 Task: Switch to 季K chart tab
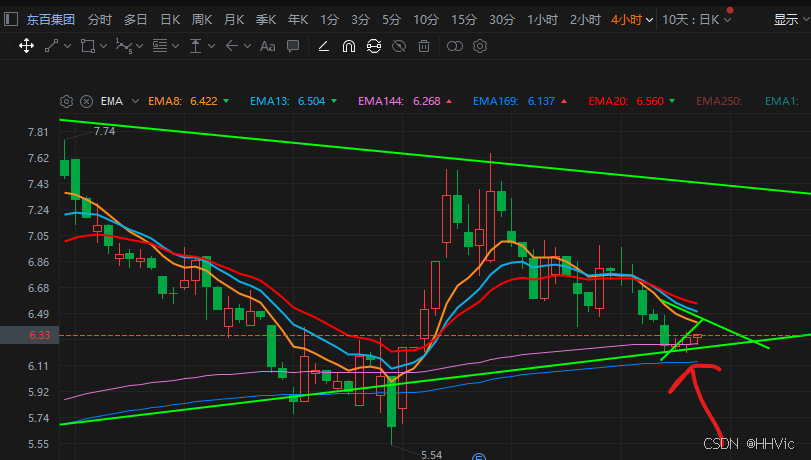point(266,20)
